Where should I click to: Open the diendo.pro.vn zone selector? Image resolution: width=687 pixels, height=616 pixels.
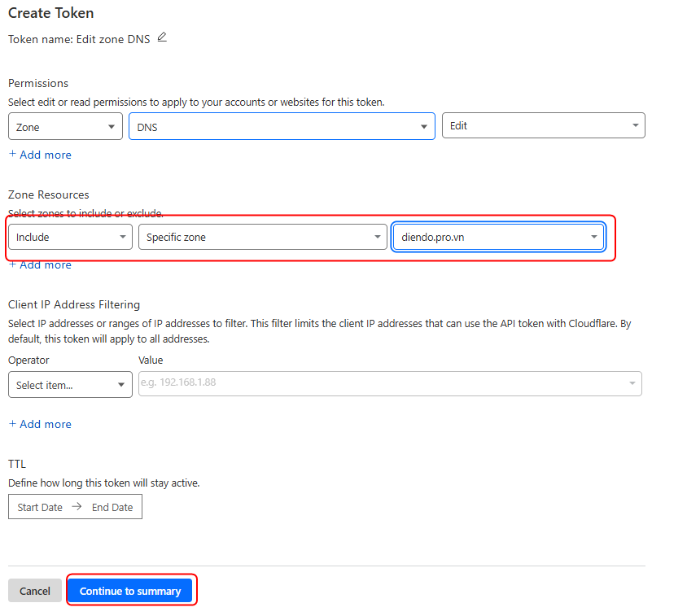(498, 237)
